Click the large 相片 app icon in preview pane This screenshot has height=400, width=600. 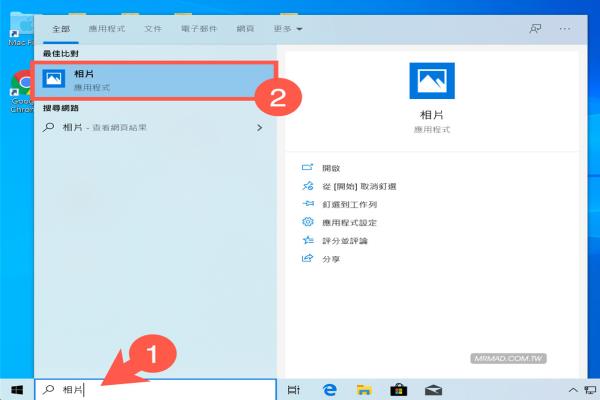pos(432,81)
